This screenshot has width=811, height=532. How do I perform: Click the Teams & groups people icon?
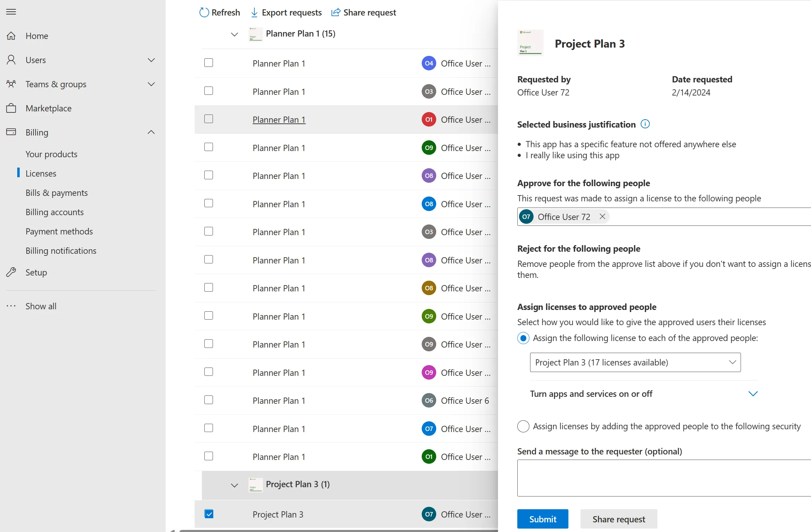click(x=11, y=84)
